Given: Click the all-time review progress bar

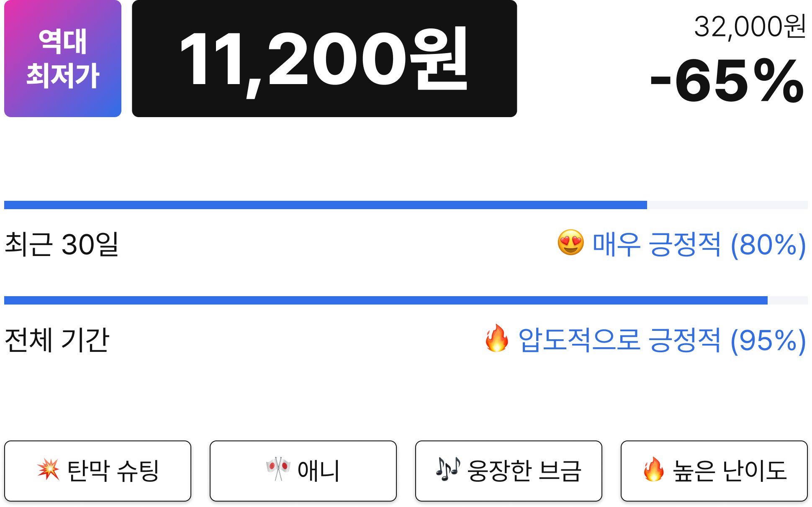Looking at the screenshot, I should click(406, 300).
